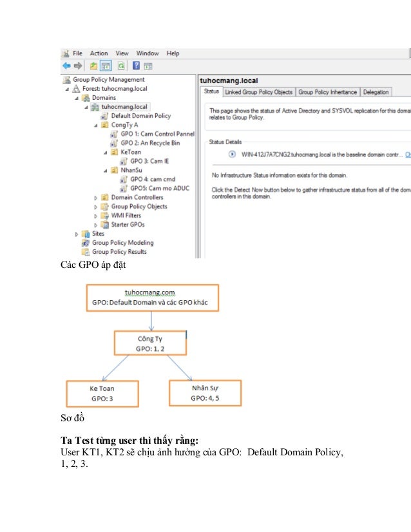
Task: Open the Action menu
Action: tap(99, 53)
